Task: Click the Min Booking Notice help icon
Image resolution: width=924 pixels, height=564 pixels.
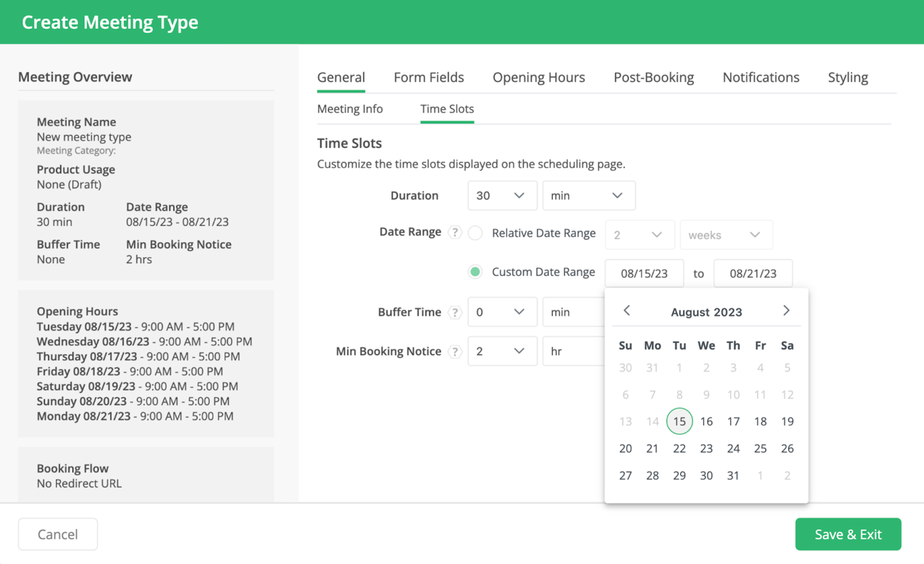Action: tap(455, 351)
